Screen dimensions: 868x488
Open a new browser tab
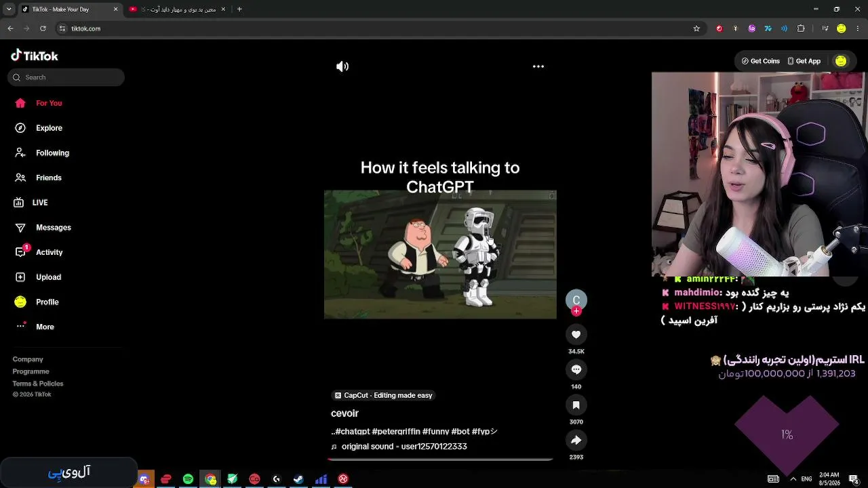tap(239, 9)
